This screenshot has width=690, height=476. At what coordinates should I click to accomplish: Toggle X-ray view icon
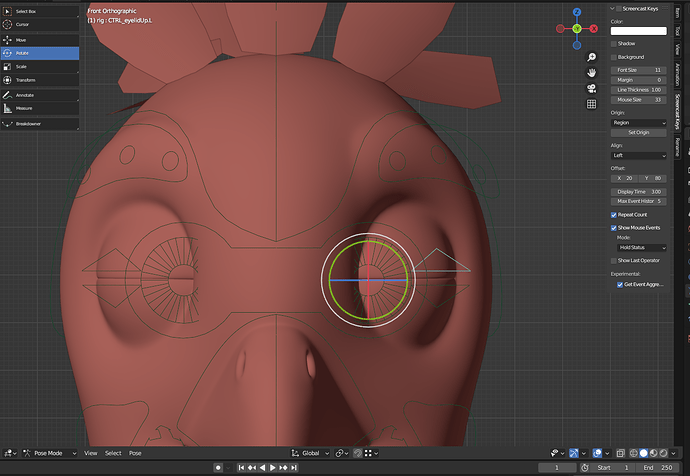620,453
